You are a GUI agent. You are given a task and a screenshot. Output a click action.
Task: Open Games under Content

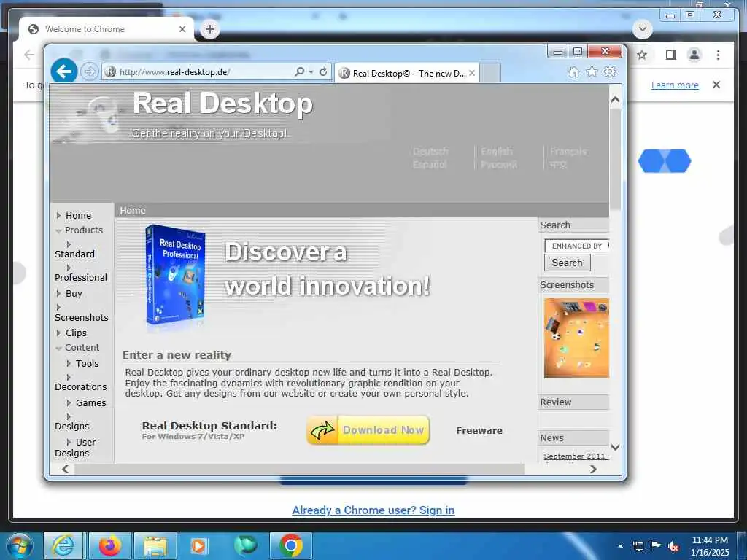point(91,402)
